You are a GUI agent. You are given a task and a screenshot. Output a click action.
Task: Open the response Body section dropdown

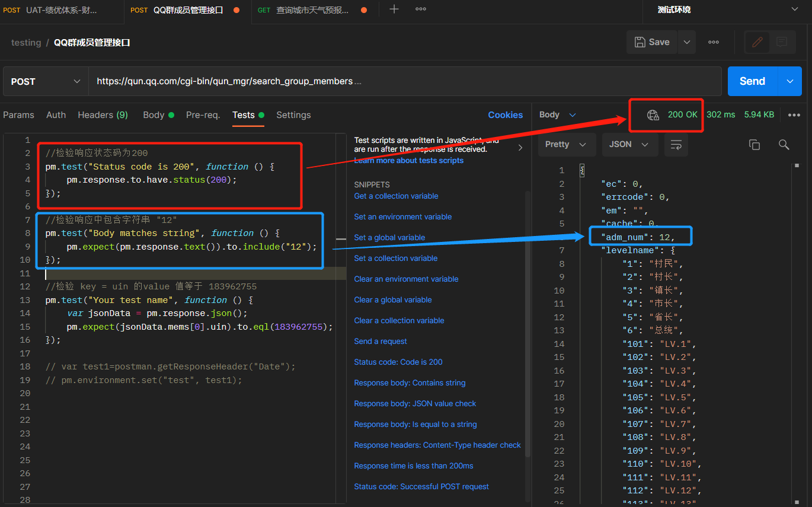557,115
